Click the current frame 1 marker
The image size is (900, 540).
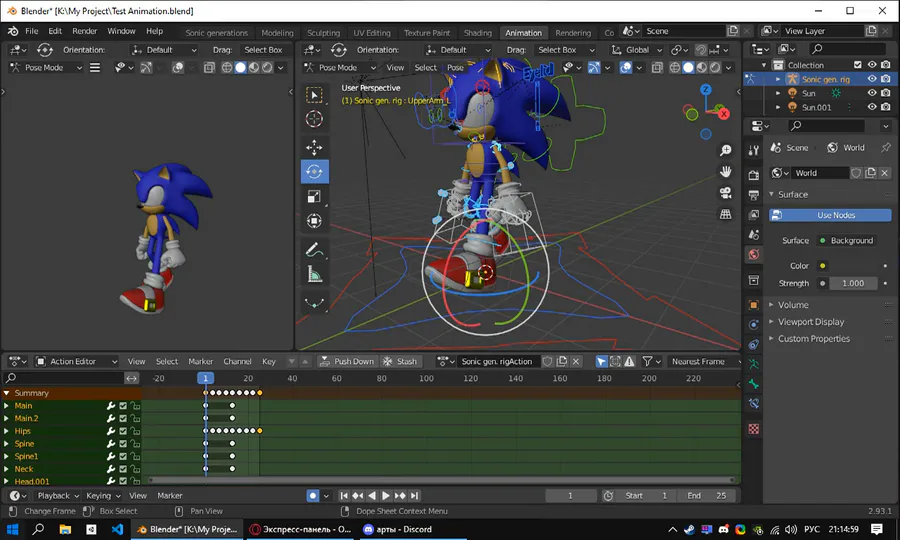click(x=205, y=378)
